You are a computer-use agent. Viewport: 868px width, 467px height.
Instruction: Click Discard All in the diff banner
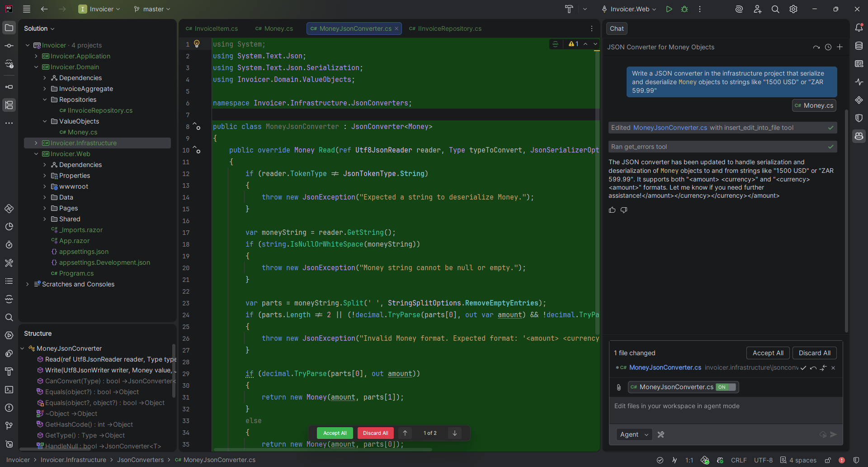[375, 433]
